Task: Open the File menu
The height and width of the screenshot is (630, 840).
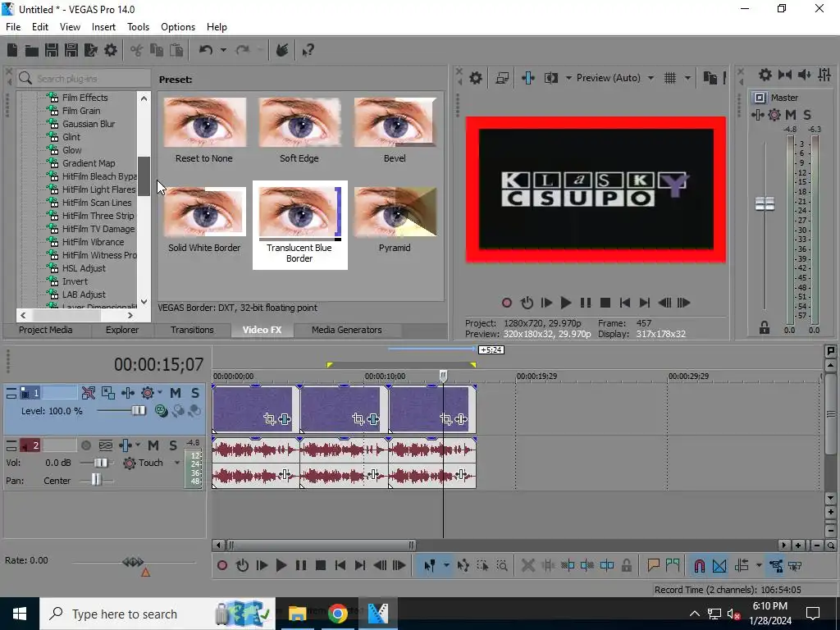Action: [x=13, y=27]
